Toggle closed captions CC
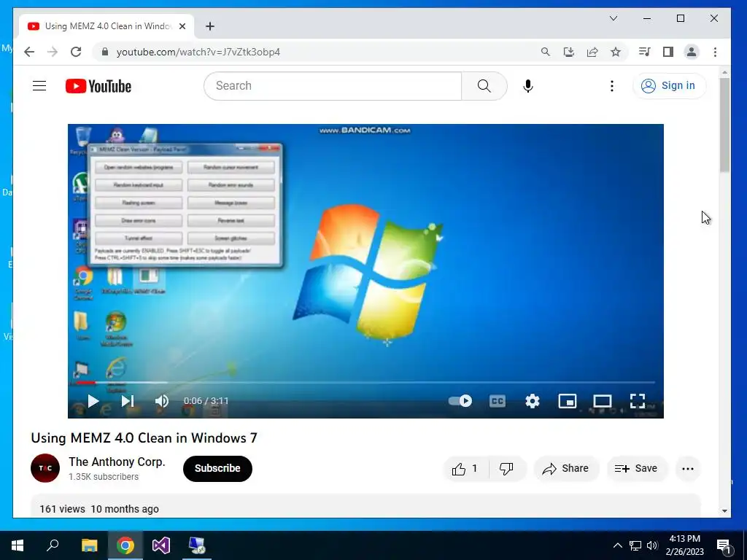The image size is (747, 560). (x=497, y=401)
